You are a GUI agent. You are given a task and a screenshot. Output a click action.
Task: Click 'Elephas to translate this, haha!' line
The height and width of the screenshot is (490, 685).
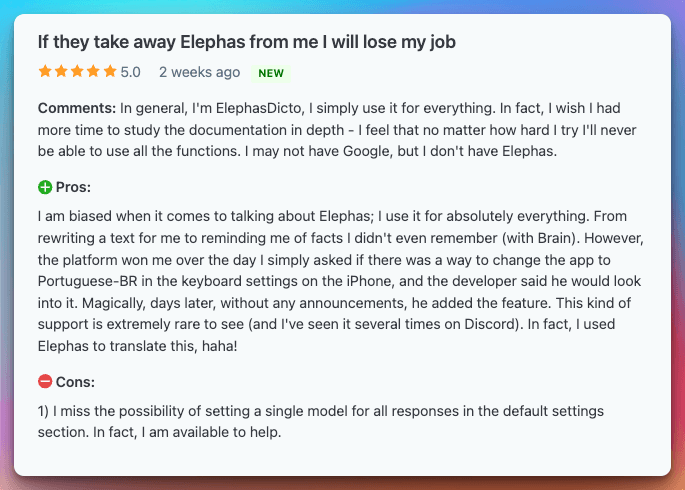tap(138, 346)
